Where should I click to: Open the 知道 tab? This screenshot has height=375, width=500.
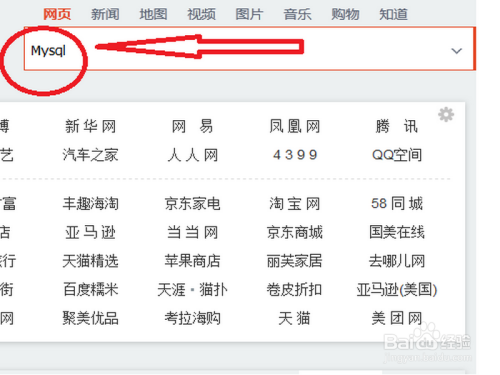(x=393, y=14)
